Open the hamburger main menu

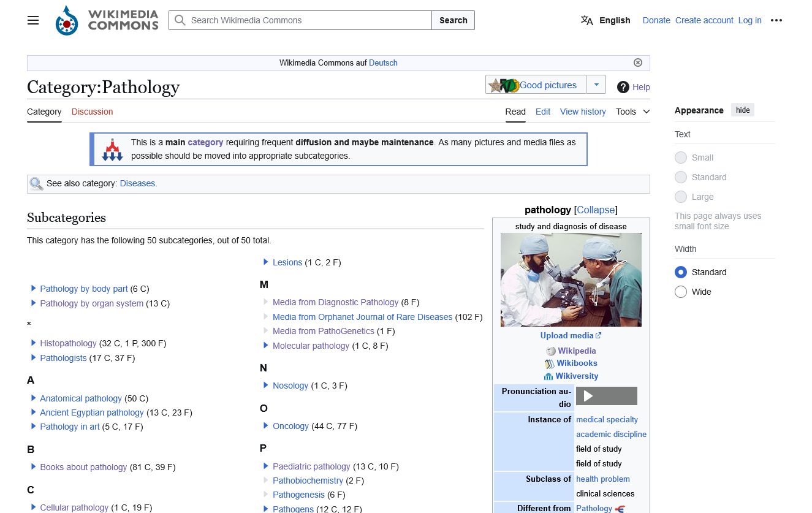33,20
